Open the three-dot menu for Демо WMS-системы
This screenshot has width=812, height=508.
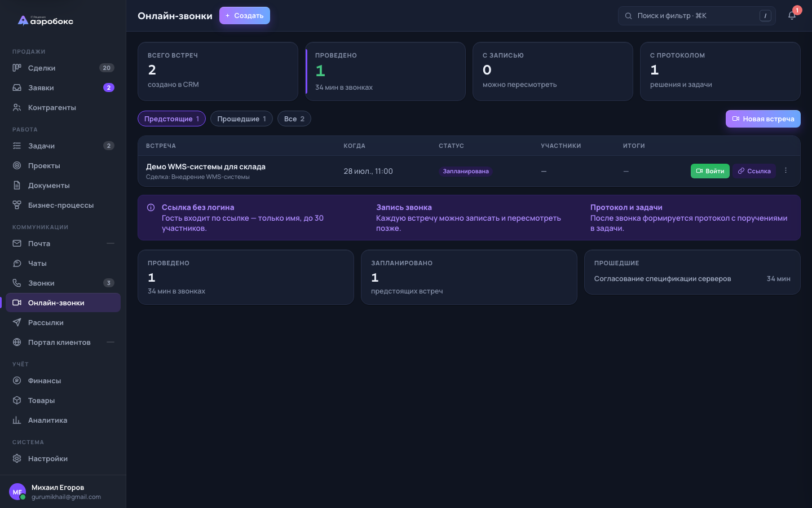pos(785,170)
